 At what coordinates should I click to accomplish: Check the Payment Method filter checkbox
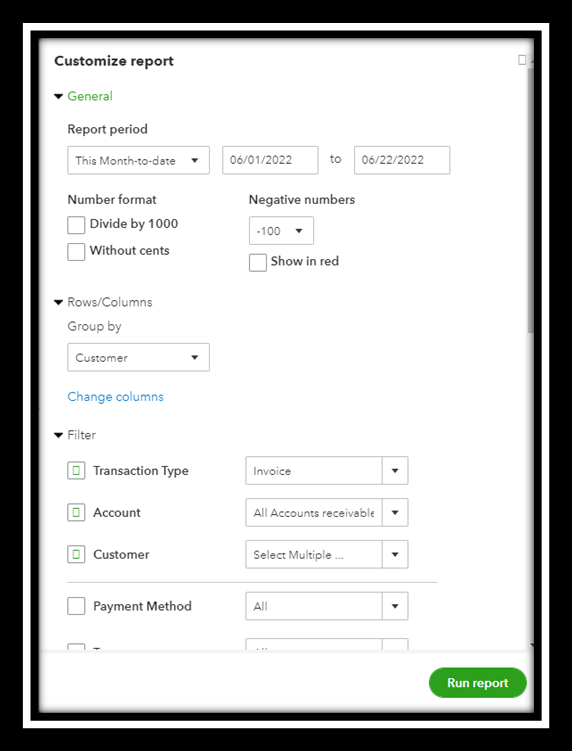(76, 606)
